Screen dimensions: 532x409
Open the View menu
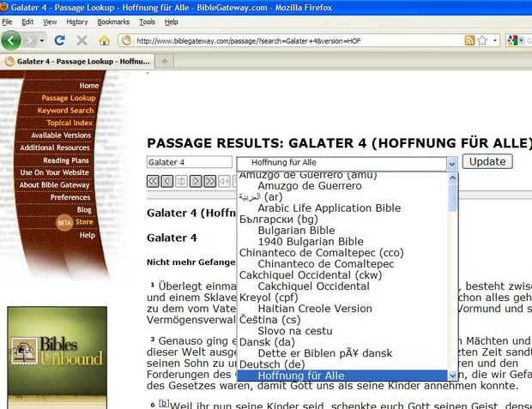[50, 21]
